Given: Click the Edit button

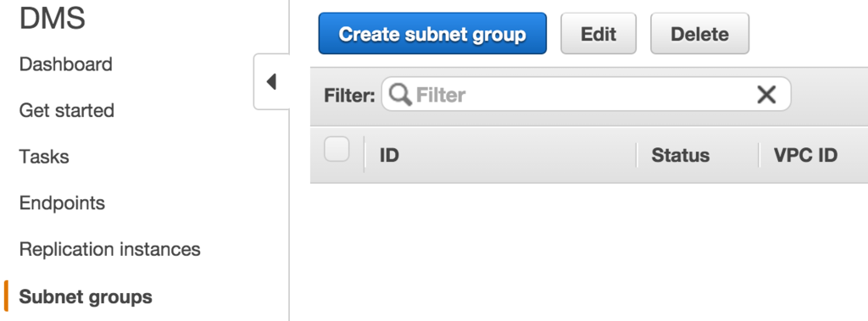Looking at the screenshot, I should click(598, 34).
